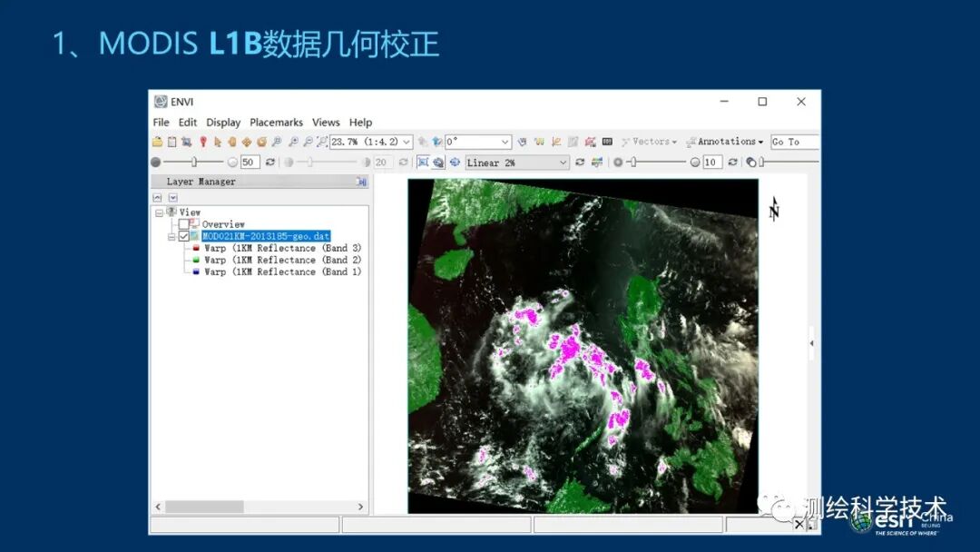The width and height of the screenshot is (980, 552).
Task: Collapse the View tree node
Action: pos(160,212)
